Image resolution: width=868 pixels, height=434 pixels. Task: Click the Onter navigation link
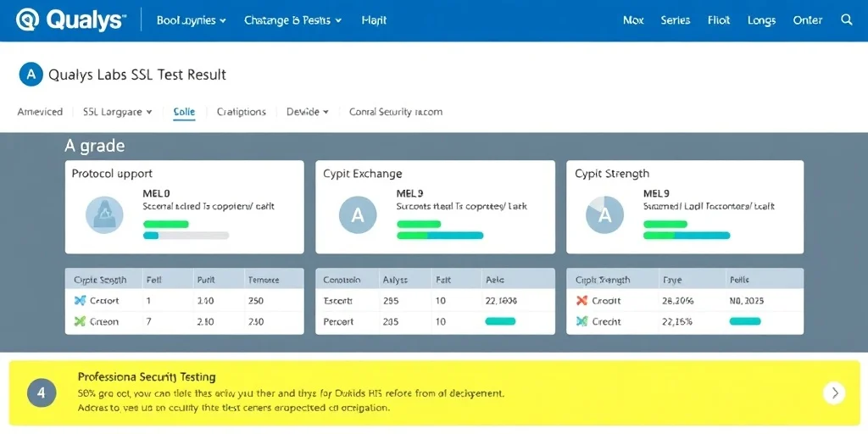point(808,20)
